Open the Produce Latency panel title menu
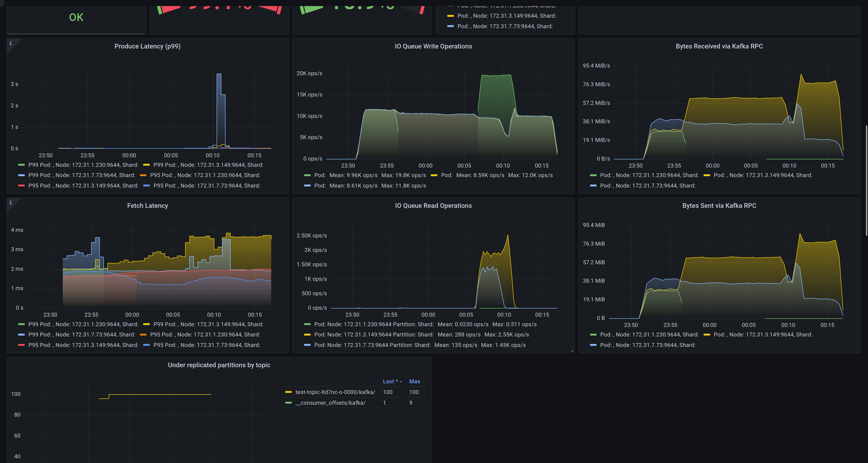 pyautogui.click(x=147, y=46)
